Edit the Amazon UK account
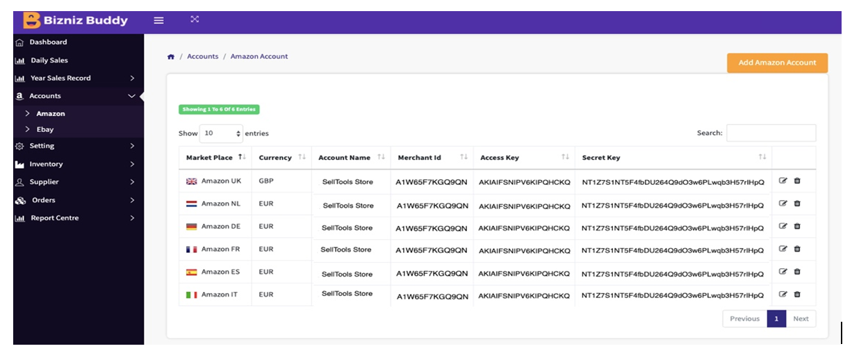This screenshot has width=868, height=360. tap(783, 181)
